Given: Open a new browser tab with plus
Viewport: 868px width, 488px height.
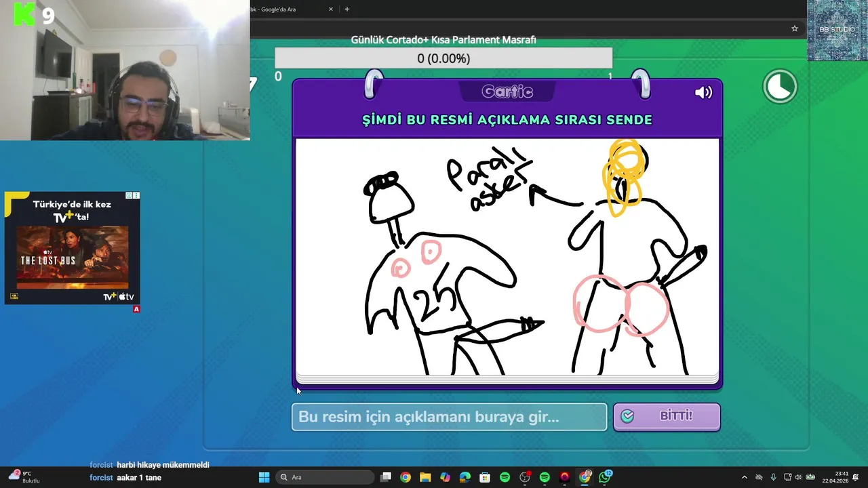Looking at the screenshot, I should pyautogui.click(x=347, y=9).
